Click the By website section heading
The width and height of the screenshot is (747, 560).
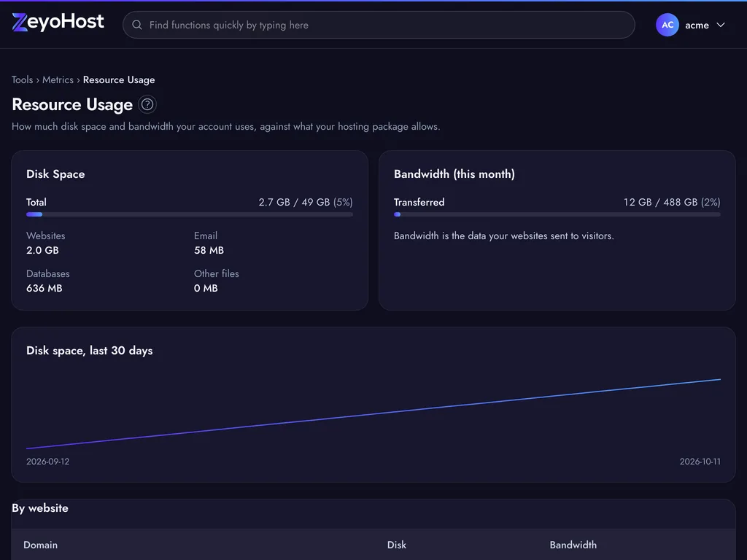tap(40, 508)
